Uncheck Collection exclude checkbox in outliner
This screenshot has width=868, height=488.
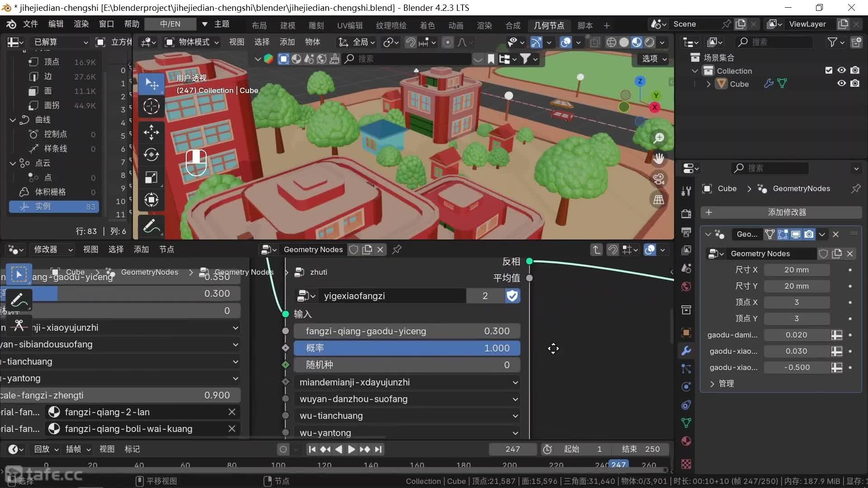[x=829, y=70]
